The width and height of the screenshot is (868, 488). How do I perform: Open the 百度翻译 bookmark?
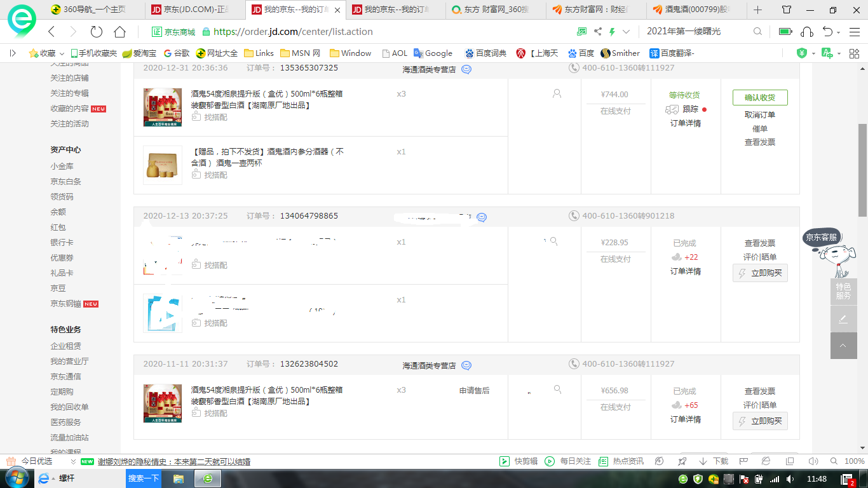(x=672, y=53)
